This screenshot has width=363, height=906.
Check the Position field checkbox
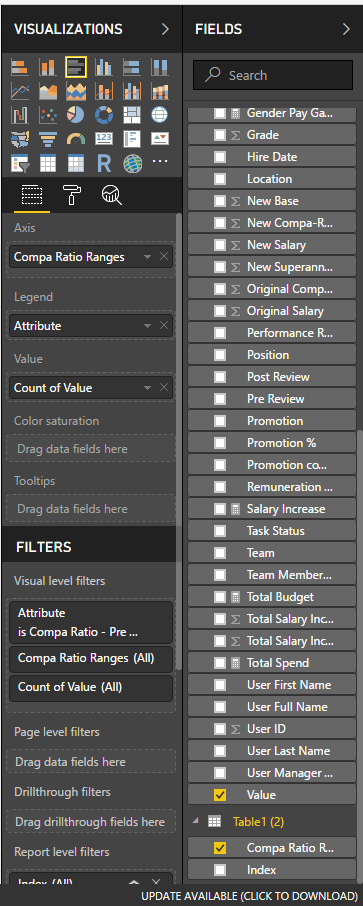[x=220, y=355]
